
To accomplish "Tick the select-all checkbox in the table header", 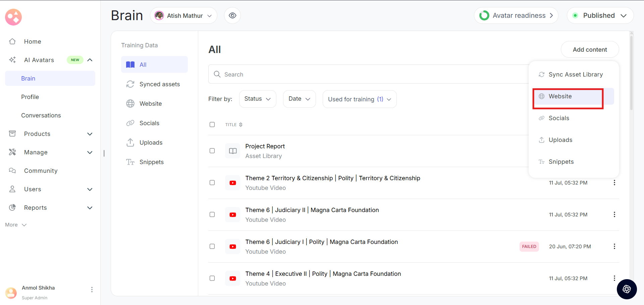I will pos(212,125).
